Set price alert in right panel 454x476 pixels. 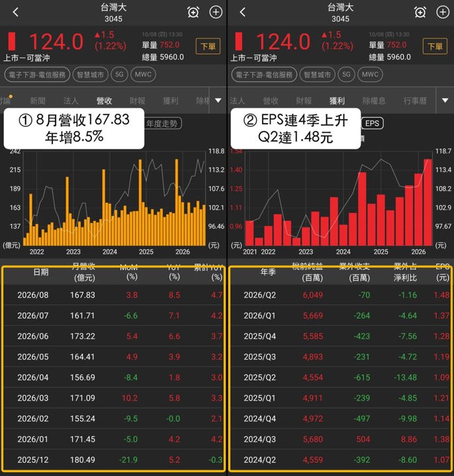[x=420, y=13]
